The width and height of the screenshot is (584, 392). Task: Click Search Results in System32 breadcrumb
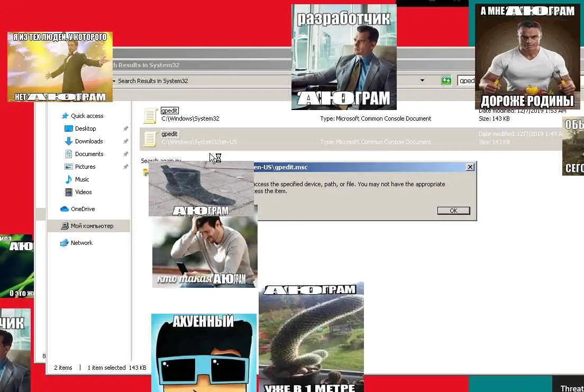pos(153,81)
